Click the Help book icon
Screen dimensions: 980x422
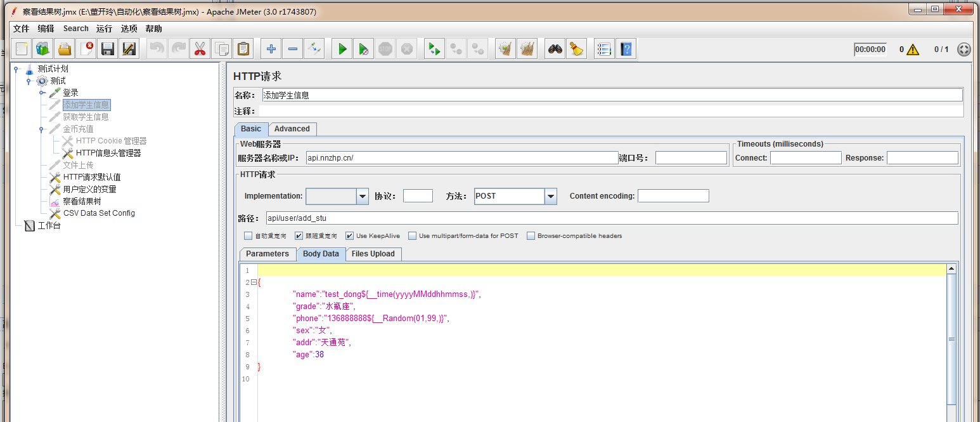click(626, 49)
